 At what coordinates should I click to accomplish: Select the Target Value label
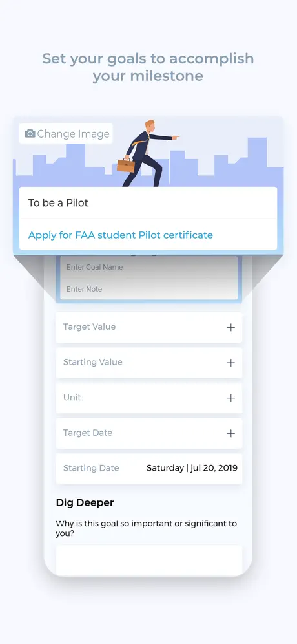point(90,327)
